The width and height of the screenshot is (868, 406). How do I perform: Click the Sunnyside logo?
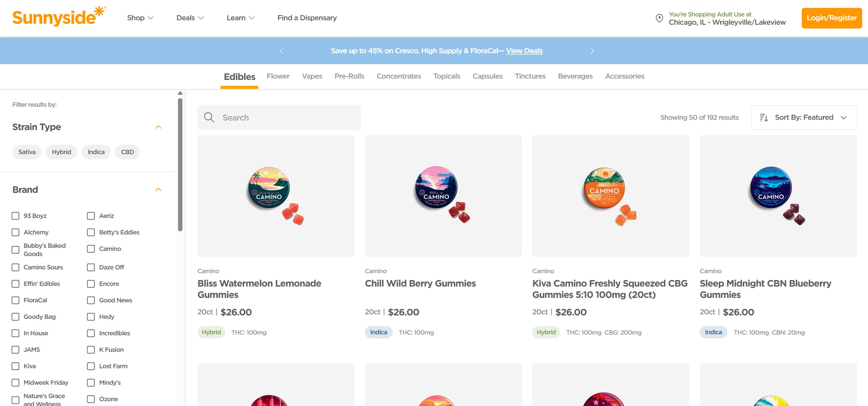59,17
